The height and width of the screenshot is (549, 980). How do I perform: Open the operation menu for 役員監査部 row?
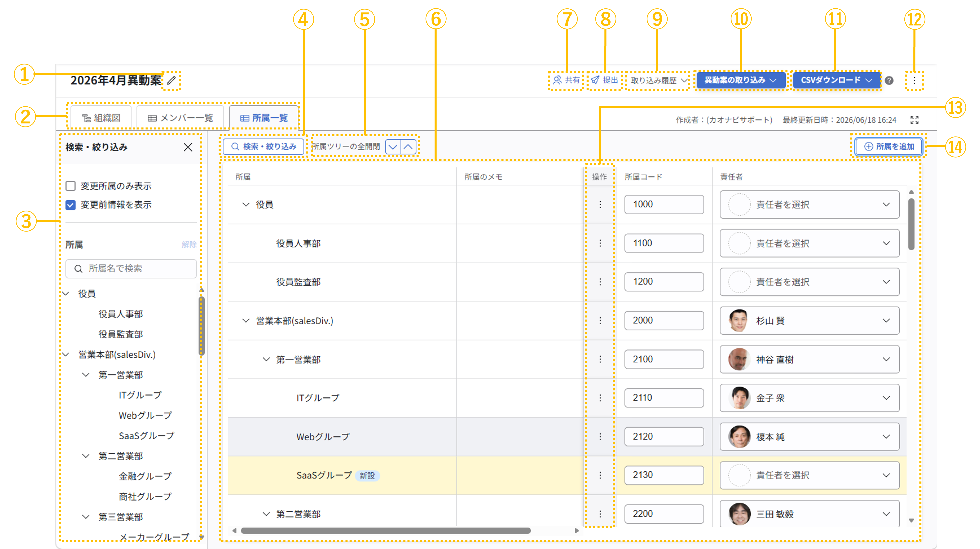(600, 282)
